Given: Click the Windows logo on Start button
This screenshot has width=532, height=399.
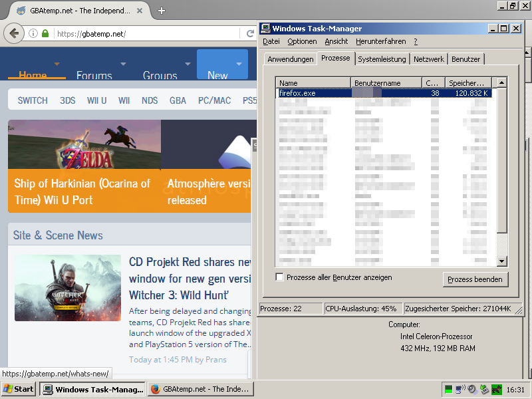Looking at the screenshot, I should pyautogui.click(x=7, y=389).
